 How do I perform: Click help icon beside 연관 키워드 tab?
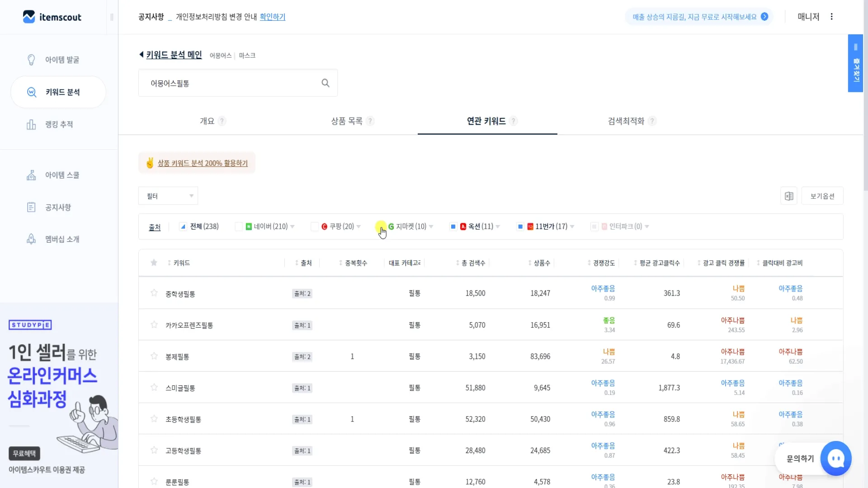tap(513, 121)
